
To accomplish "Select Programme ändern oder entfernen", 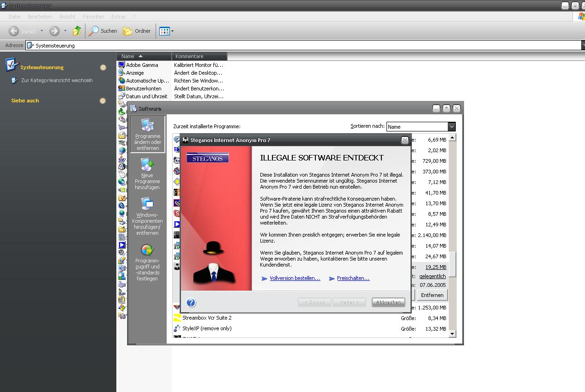I will (148, 134).
